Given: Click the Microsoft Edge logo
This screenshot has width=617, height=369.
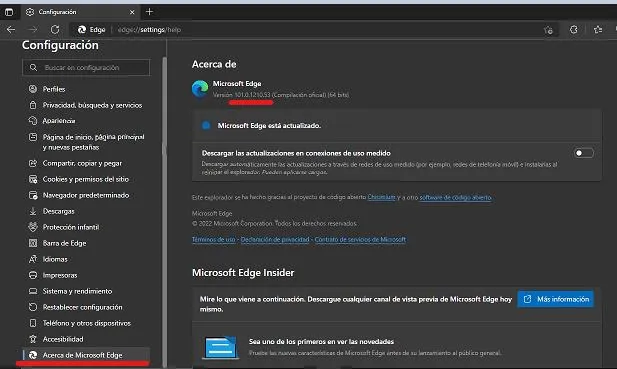Looking at the screenshot, I should [200, 89].
